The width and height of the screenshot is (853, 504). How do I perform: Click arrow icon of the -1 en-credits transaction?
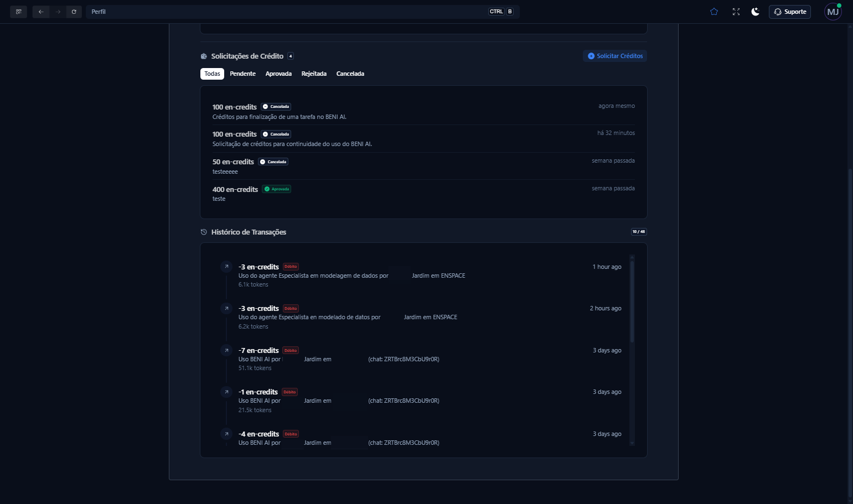(226, 392)
